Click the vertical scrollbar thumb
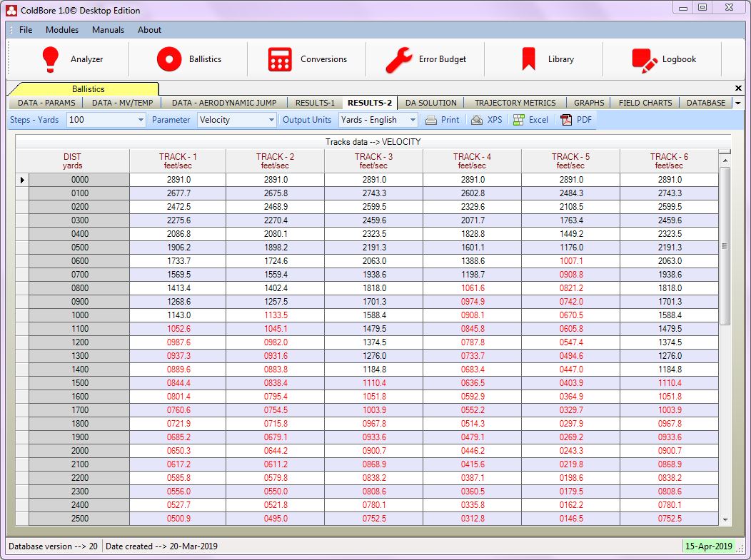Image resolution: width=751 pixels, height=560 pixels. coord(725,246)
